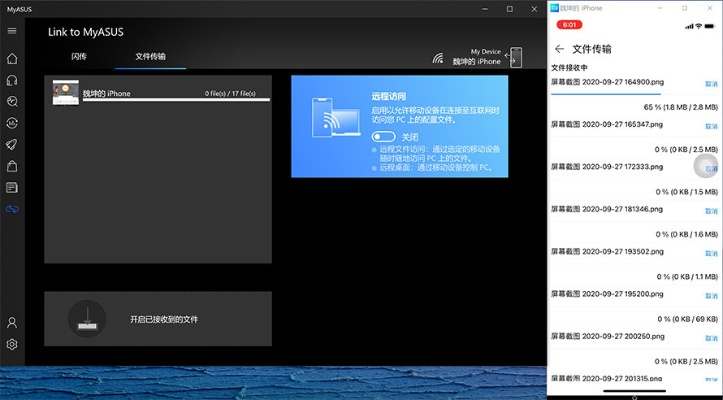
Task: Cancel transfer of 屏幕截图 2020-09-27 164900.png
Action: (711, 84)
